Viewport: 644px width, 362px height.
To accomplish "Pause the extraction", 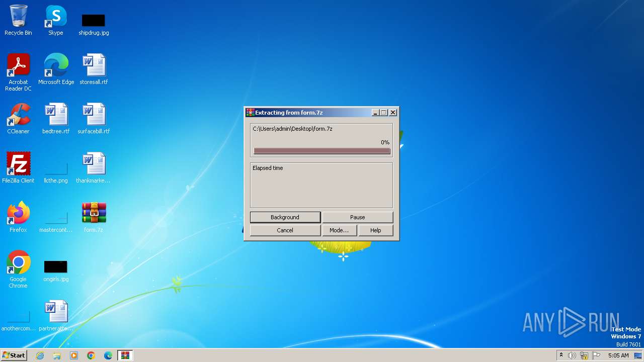I will click(x=357, y=217).
